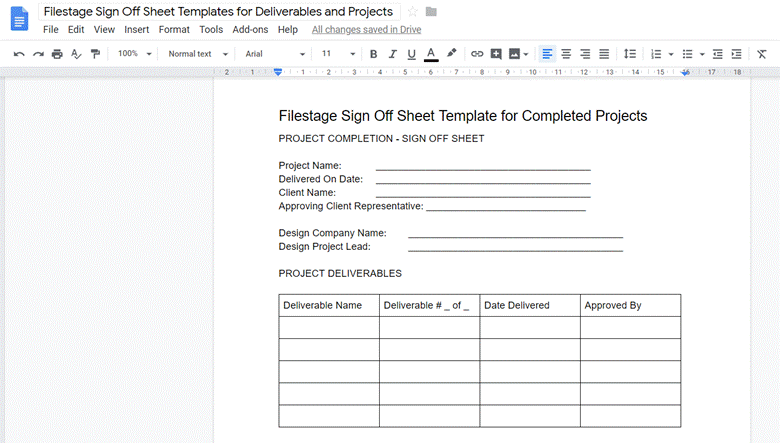The image size is (780, 443).
Task: Click the Approving Client Representative label
Action: [x=351, y=206]
